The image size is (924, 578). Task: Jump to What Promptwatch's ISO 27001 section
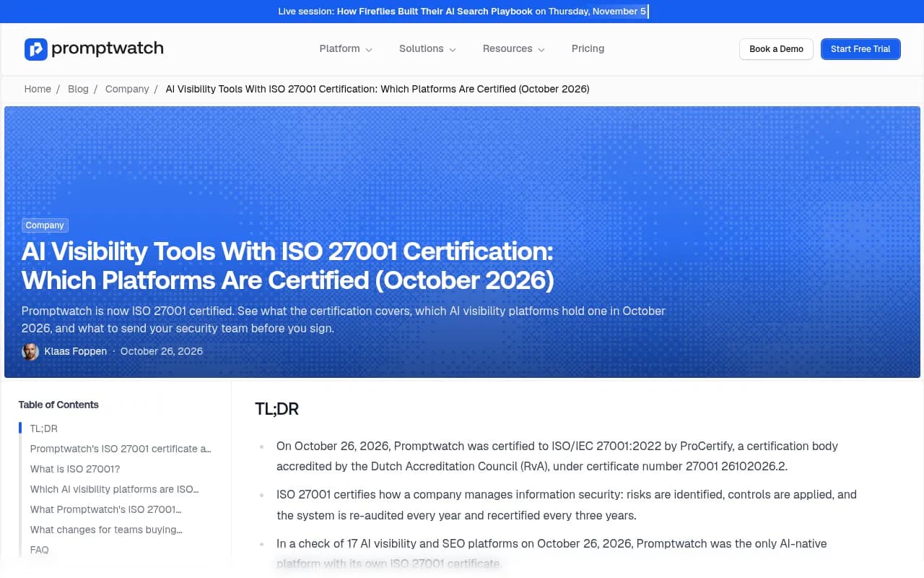(x=105, y=509)
